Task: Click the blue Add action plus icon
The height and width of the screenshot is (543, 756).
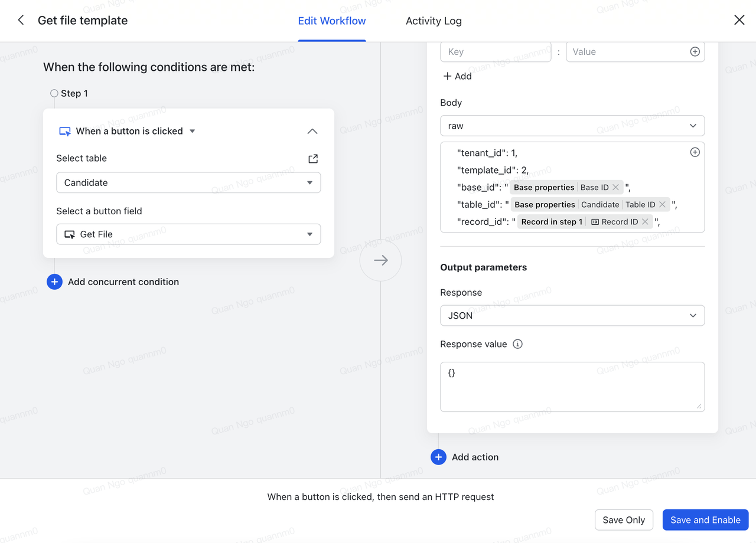Action: [x=438, y=457]
